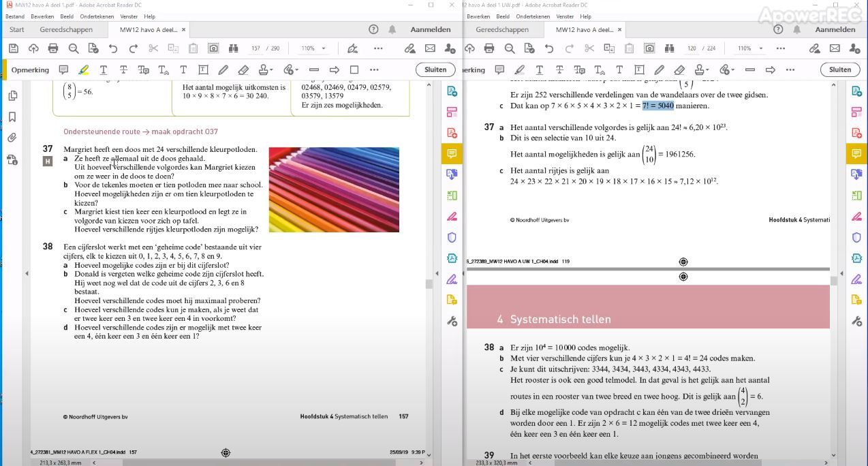The image size is (868, 466).
Task: Print the document in the right window
Action: (x=489, y=48)
